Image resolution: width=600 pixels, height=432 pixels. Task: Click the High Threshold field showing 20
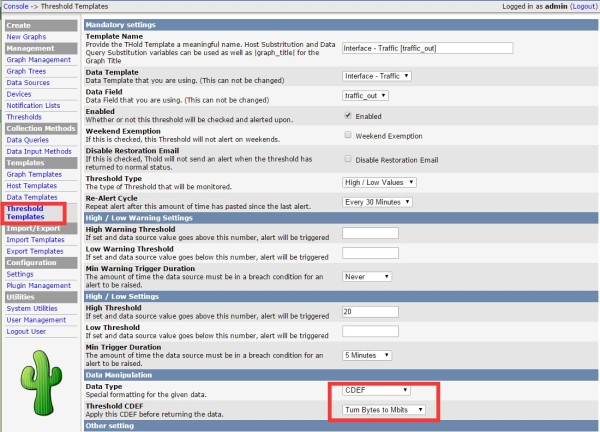coord(370,312)
